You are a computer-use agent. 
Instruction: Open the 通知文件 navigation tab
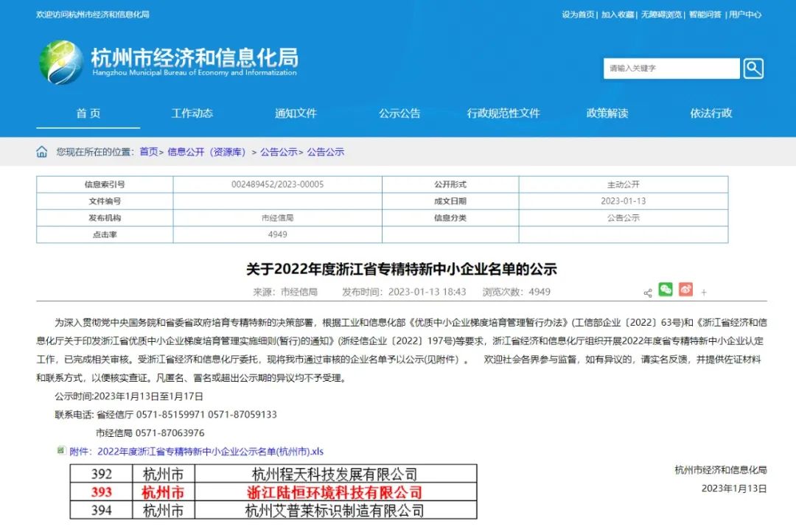point(296,113)
